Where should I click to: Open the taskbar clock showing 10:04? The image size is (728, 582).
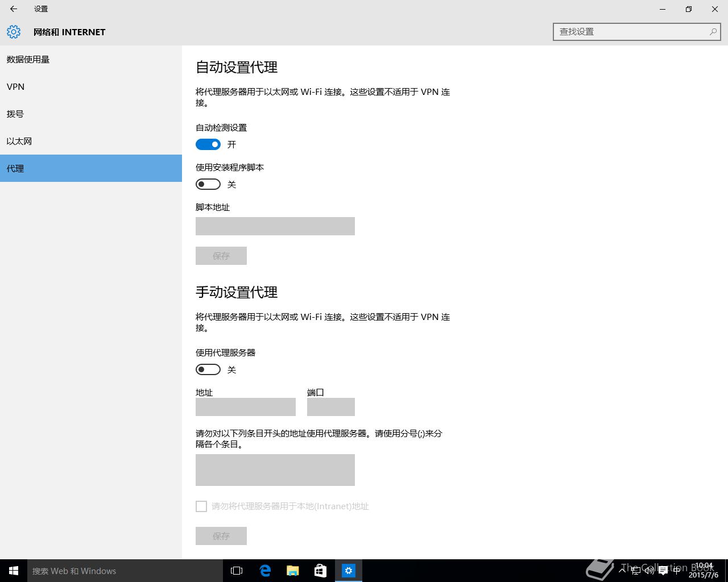704,571
